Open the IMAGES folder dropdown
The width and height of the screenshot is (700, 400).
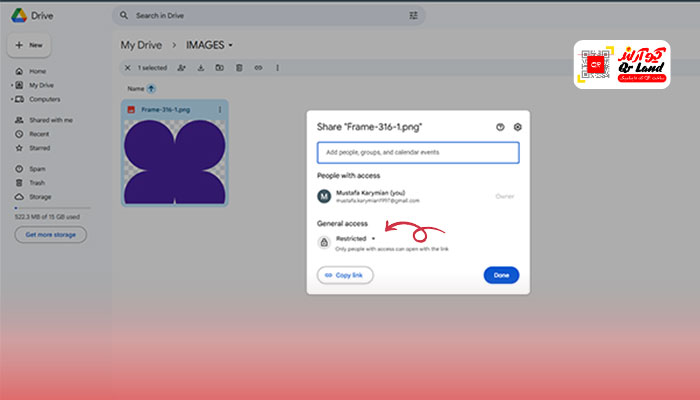click(x=231, y=45)
